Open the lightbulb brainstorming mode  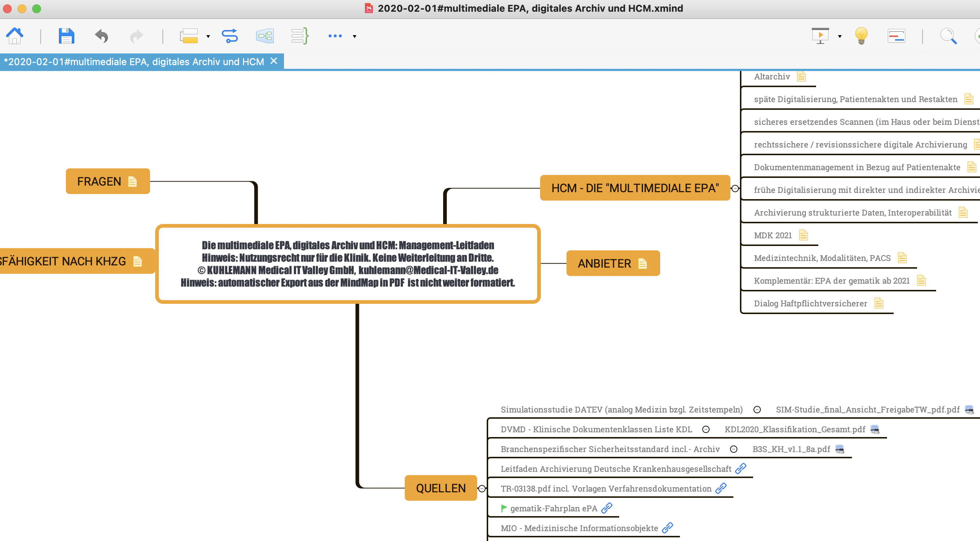coord(861,36)
